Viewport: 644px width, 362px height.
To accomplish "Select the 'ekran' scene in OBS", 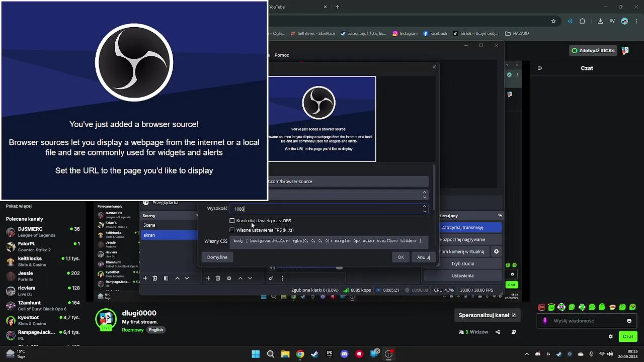I will tap(170, 235).
